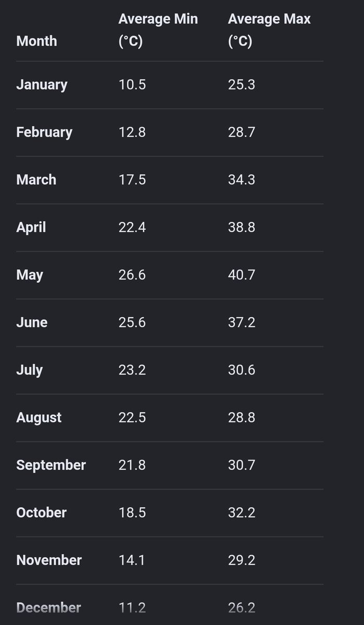This screenshot has width=364, height=625.
Task: Select the Average Max (°C) header
Action: pyautogui.click(x=269, y=30)
